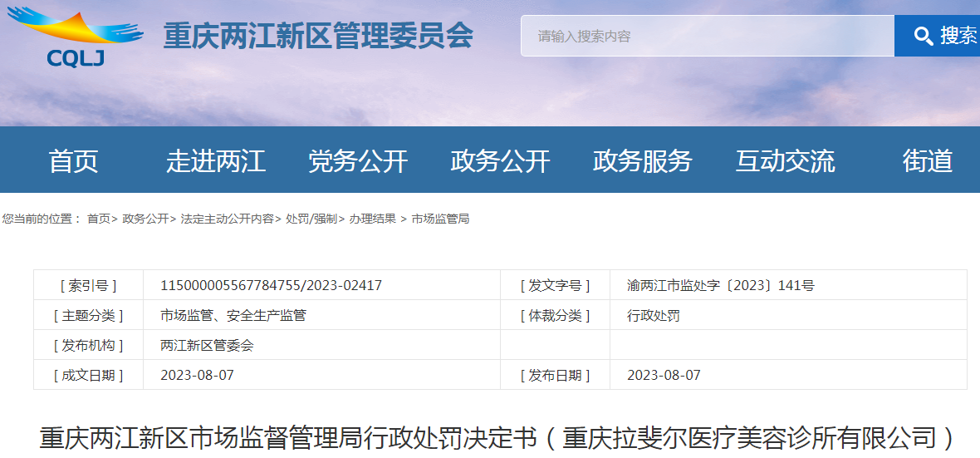The width and height of the screenshot is (980, 458).
Task: Click the magnifier search icon
Action: (x=923, y=36)
